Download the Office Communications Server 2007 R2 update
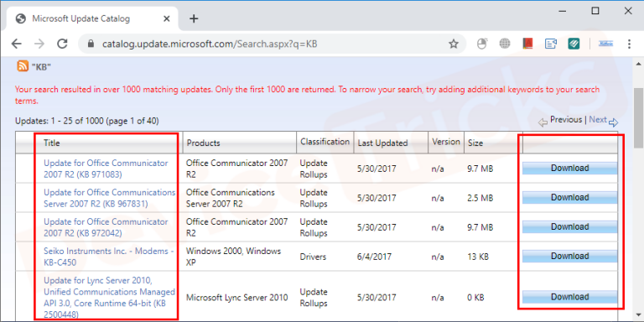The image size is (644, 322). (569, 198)
